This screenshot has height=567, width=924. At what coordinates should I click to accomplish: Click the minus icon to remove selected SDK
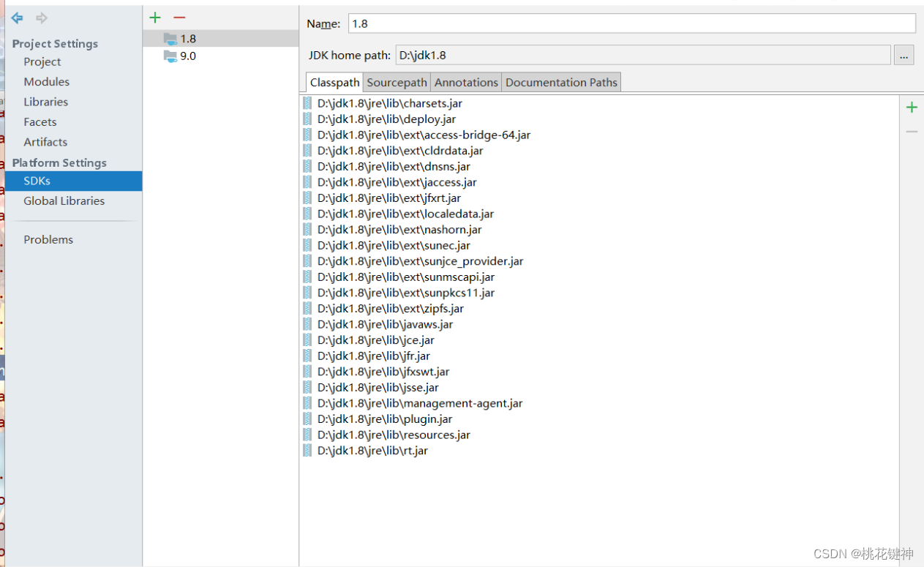179,18
